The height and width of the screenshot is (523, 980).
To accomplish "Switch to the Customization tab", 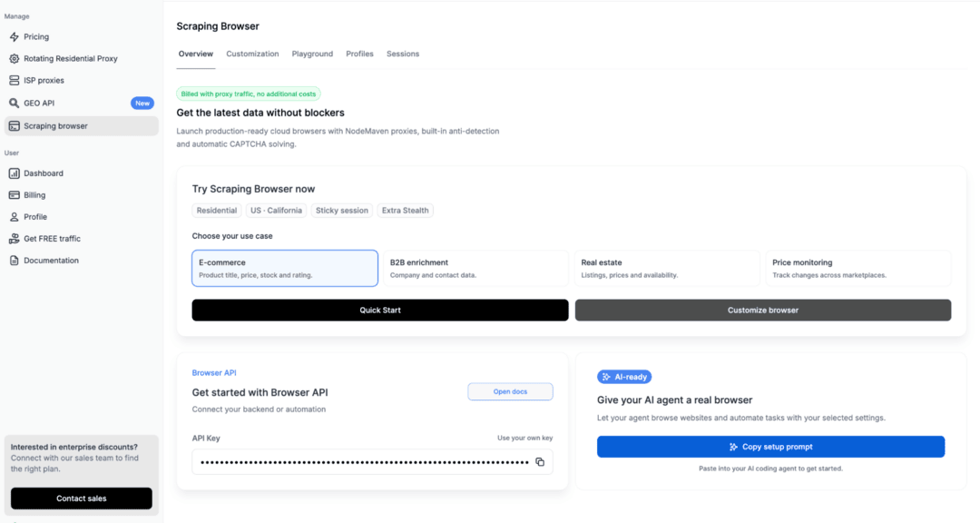I will [252, 54].
